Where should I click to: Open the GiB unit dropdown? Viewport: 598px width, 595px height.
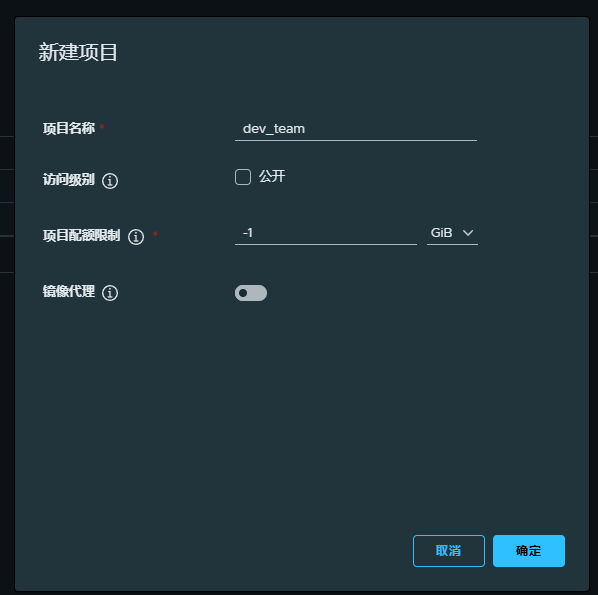[452, 233]
